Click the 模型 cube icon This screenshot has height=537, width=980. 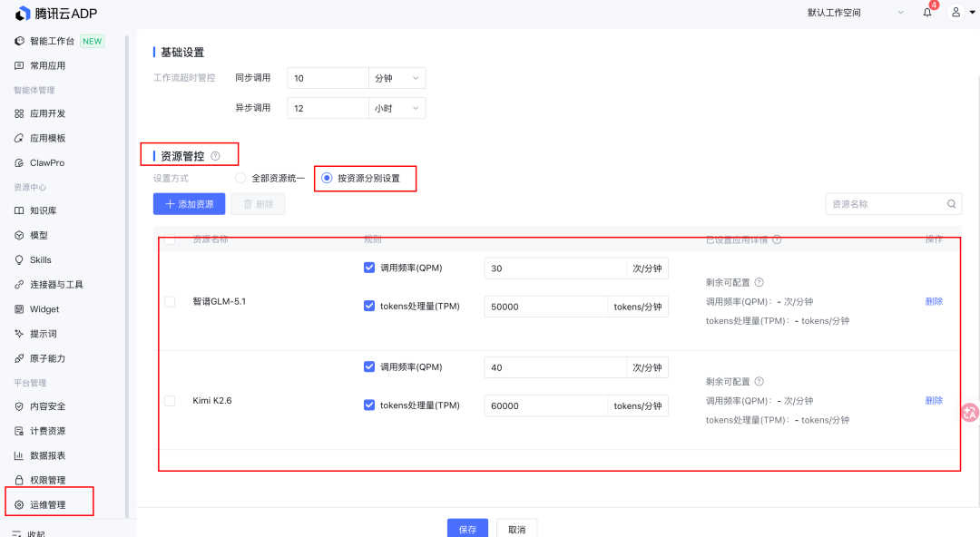tap(19, 236)
